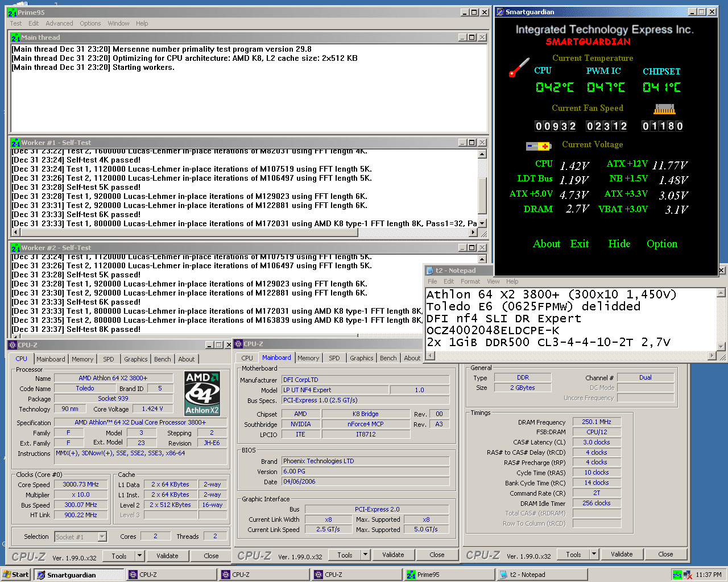
Task: Switch to t2 - Notepad in the taskbar
Action: point(542,575)
